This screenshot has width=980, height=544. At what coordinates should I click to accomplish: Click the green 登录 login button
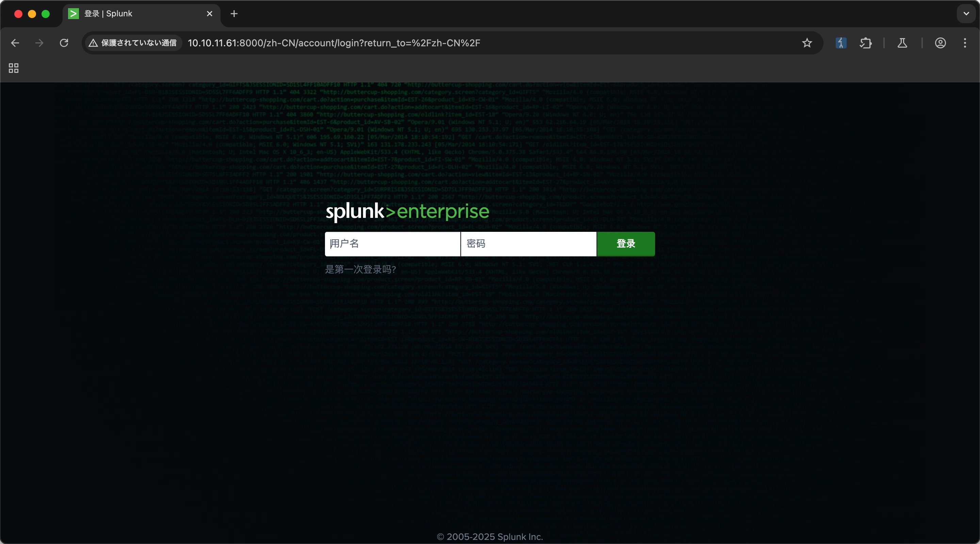click(626, 244)
